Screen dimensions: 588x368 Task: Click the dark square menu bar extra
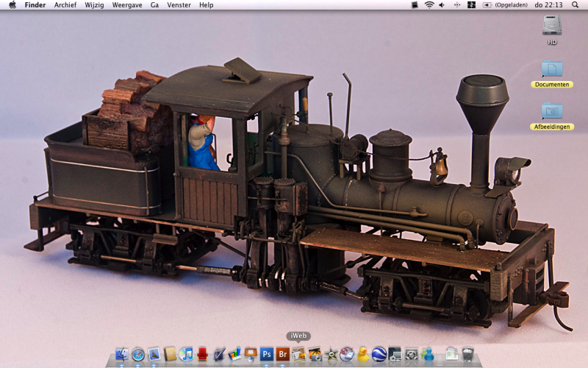click(x=415, y=5)
